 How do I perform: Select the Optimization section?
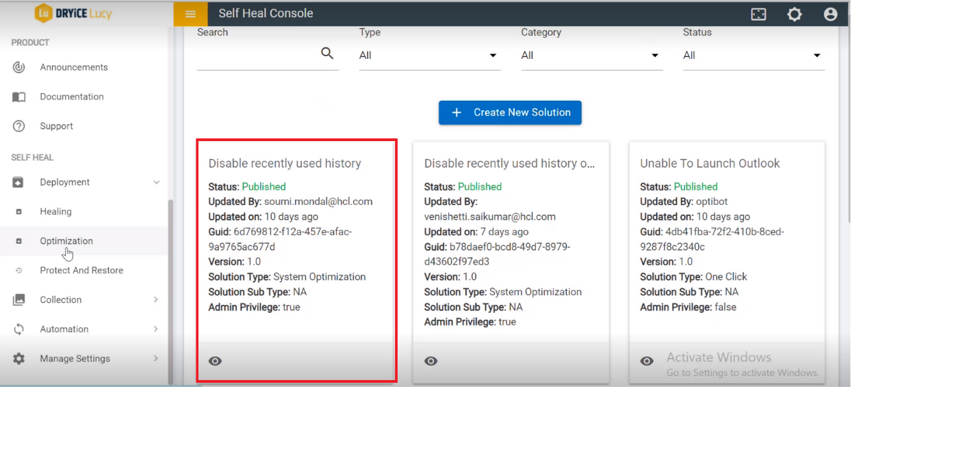pos(66,241)
